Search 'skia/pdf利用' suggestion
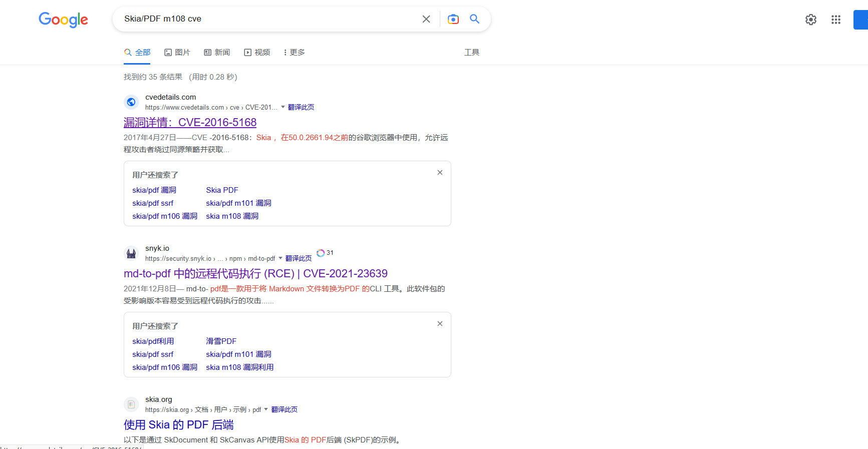Image resolution: width=868 pixels, height=449 pixels. click(153, 341)
